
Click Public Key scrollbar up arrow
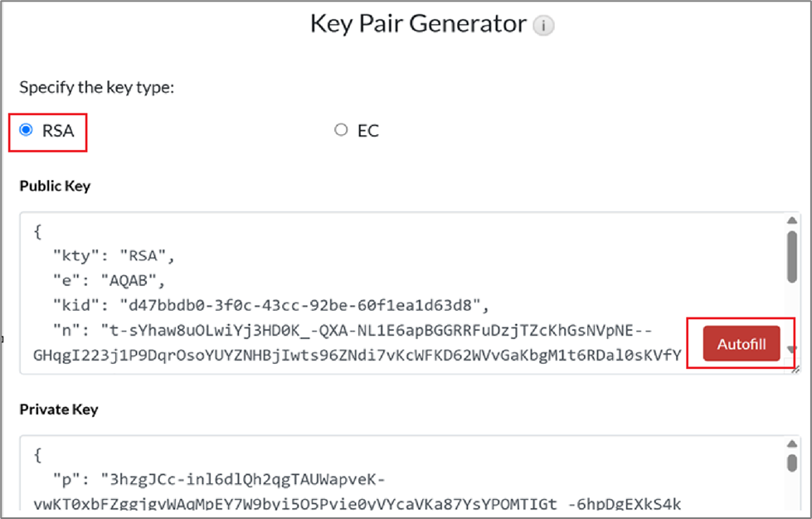(792, 221)
